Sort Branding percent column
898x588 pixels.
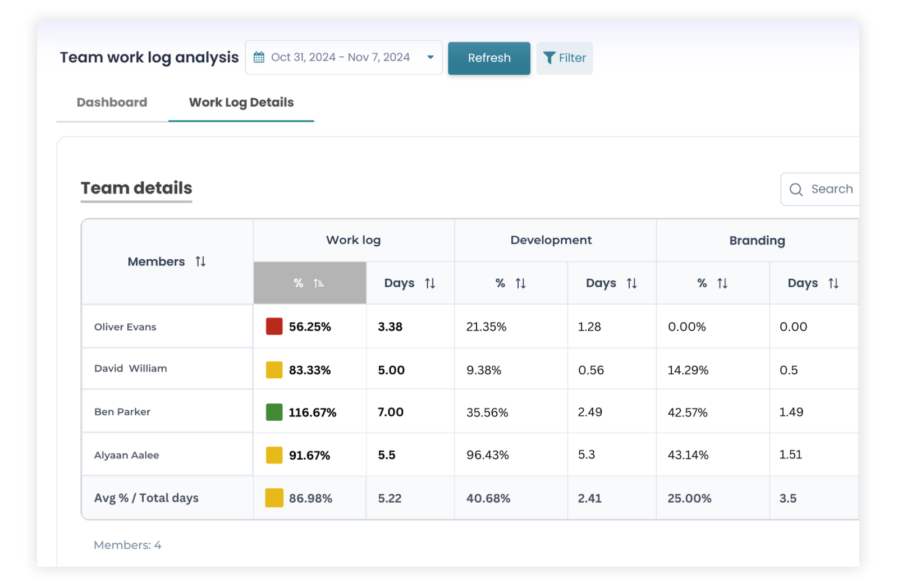(722, 283)
